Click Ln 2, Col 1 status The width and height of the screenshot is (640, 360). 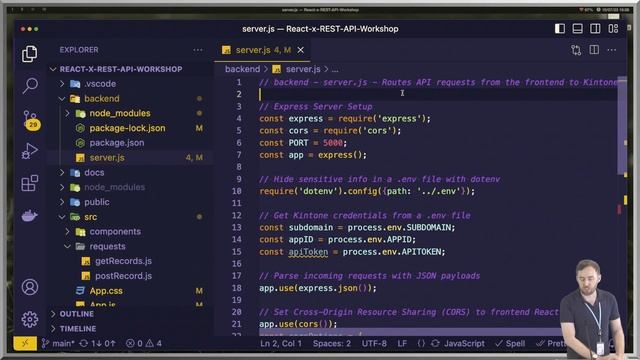coord(281,343)
